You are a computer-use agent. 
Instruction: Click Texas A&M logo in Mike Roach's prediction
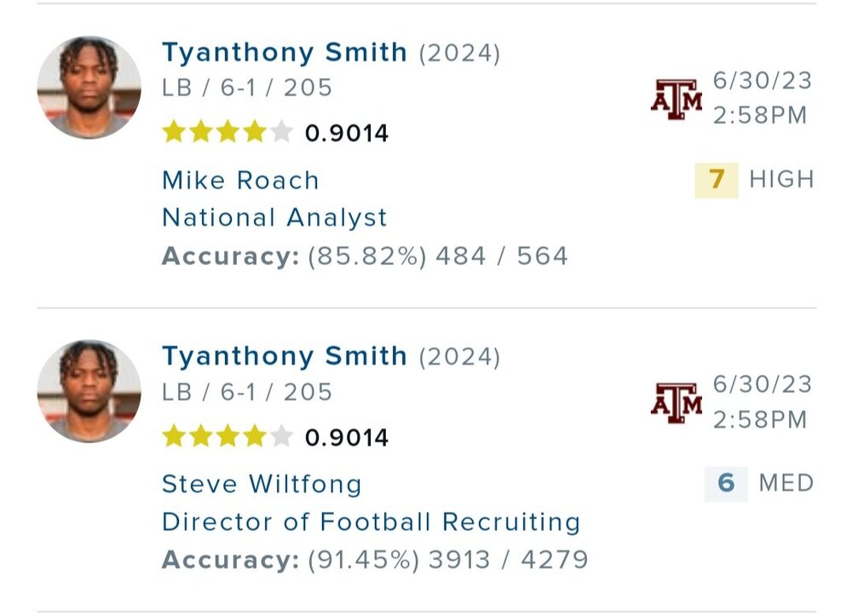click(x=676, y=100)
